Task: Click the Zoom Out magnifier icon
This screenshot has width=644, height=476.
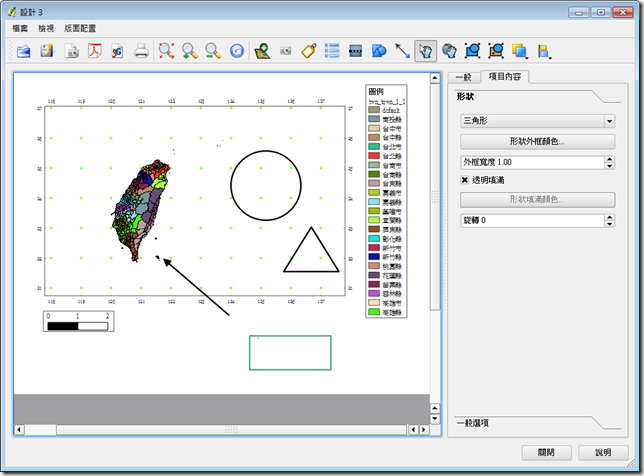Action: 213,51
